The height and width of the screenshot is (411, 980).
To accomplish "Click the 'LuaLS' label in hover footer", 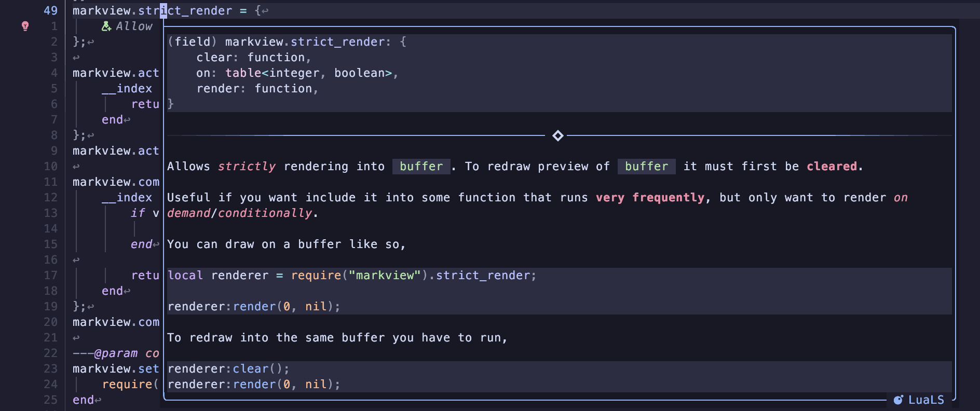I will click(x=926, y=400).
